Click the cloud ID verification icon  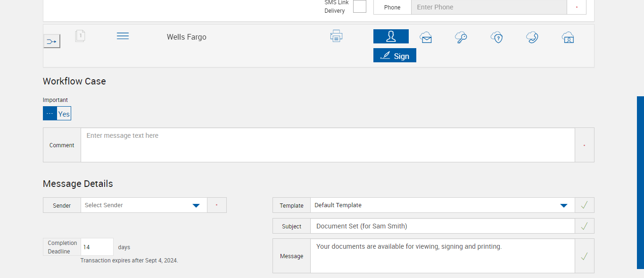(x=568, y=38)
